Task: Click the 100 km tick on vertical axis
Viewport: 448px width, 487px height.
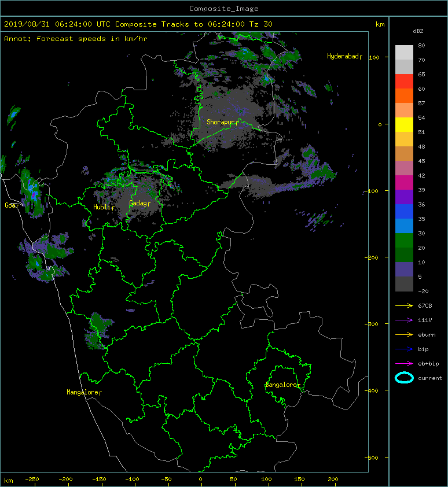Action: point(374,57)
